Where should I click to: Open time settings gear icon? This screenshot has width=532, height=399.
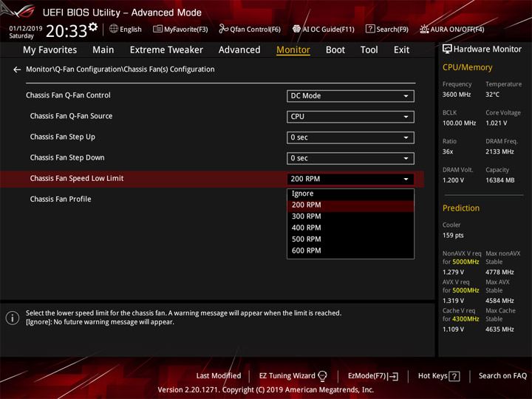coord(93,27)
